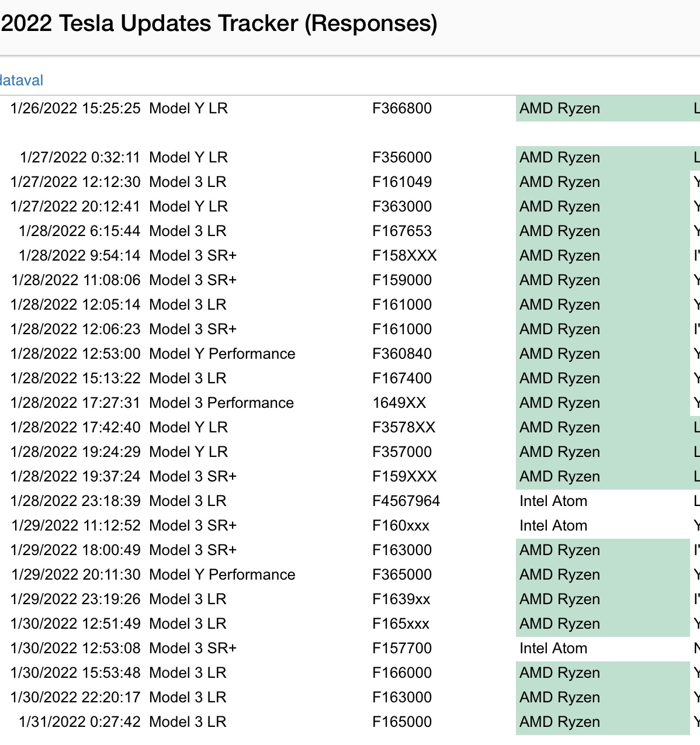Select VIN cell F366800
The width and height of the screenshot is (700, 745).
coord(402,108)
